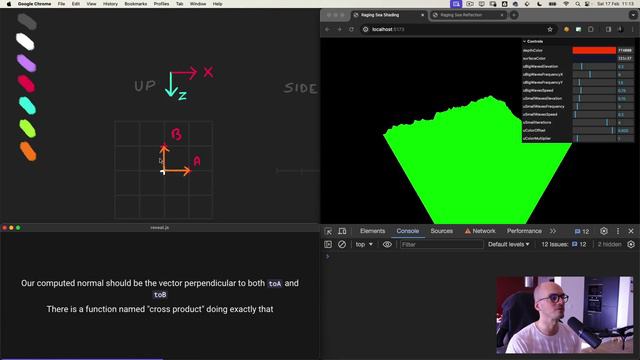Screen dimensions: 640x360
Task: Open the side panel icon in Chrome toolbar
Action: click(x=609, y=29)
